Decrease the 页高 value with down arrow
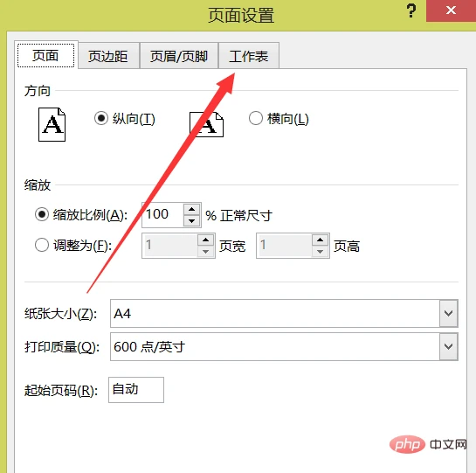This screenshot has width=476, height=473. (x=320, y=252)
